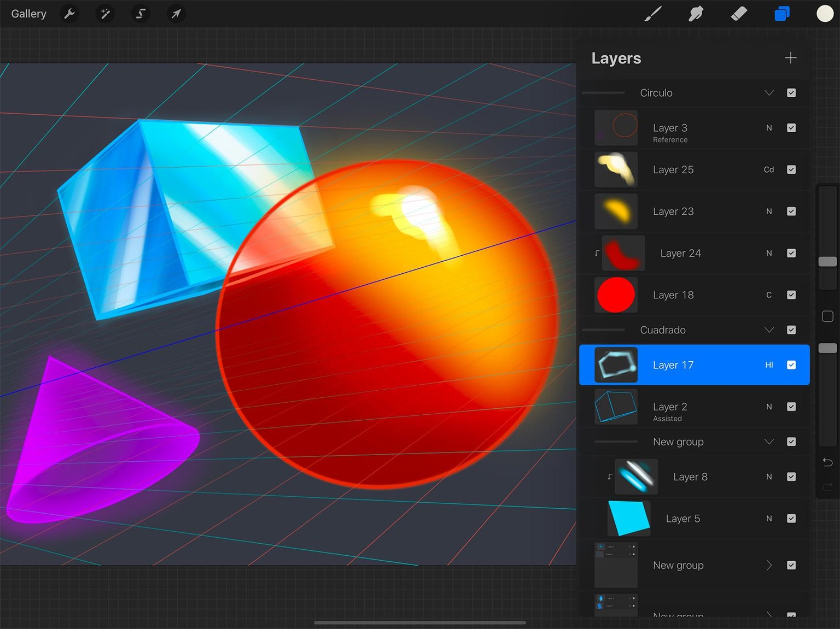Select Layer 18 red circle thumbnail
This screenshot has height=629, width=840.
(616, 295)
